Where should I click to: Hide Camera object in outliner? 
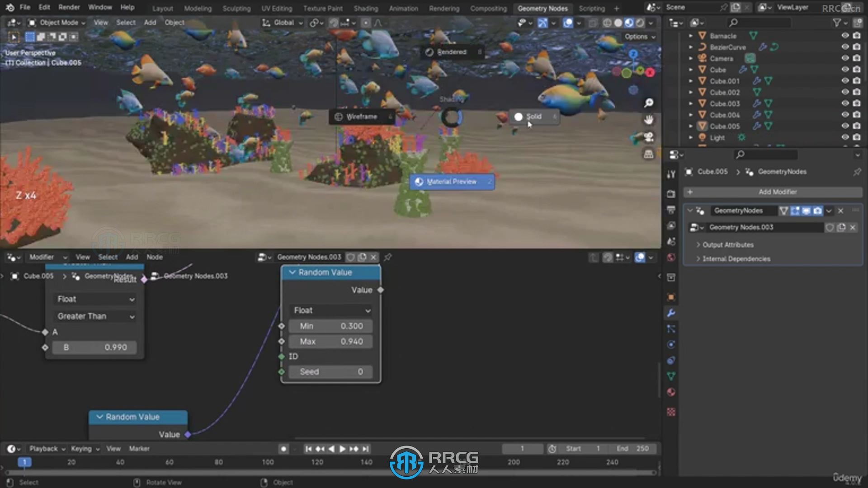[845, 58]
